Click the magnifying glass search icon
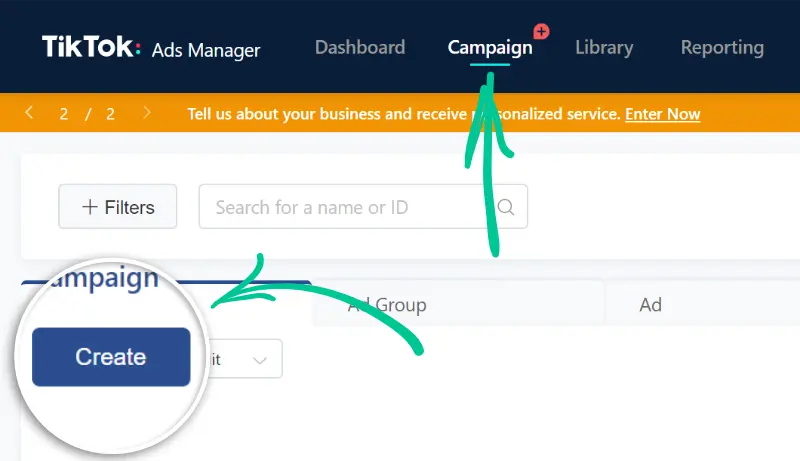The width and height of the screenshot is (800, 461). (x=506, y=207)
